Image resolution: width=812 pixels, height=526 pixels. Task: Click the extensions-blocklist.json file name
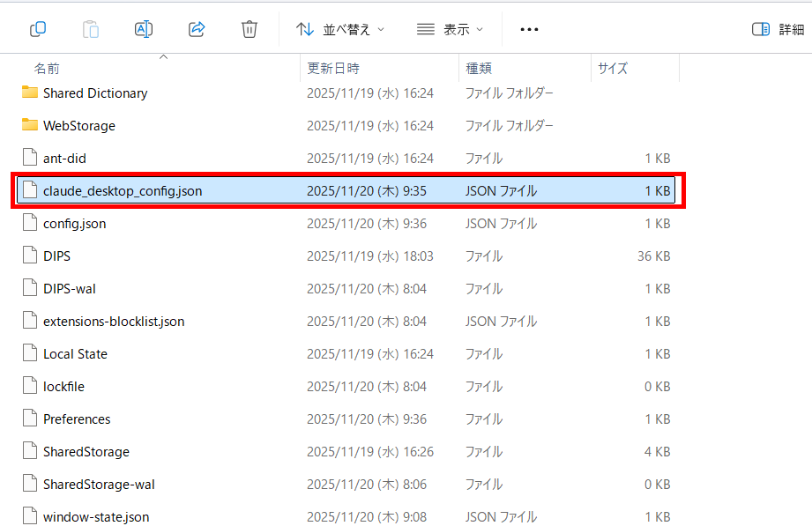[114, 322]
